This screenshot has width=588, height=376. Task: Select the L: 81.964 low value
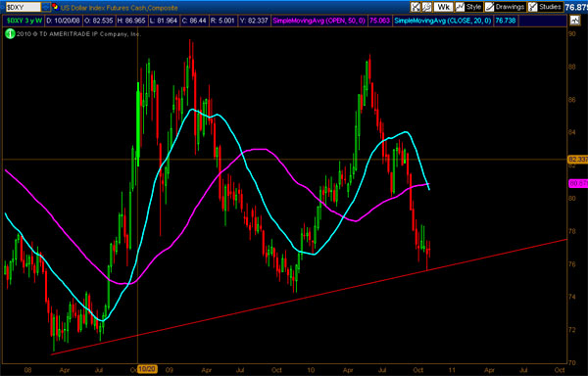pos(163,21)
